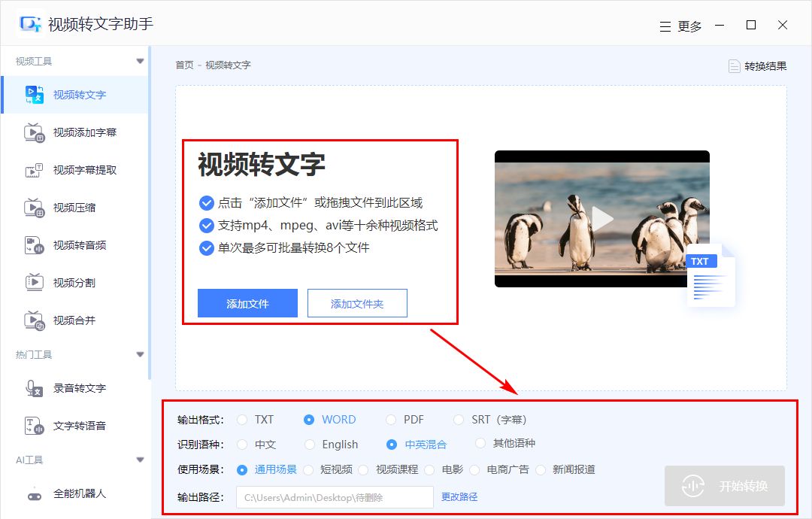Open 视频分割 in the sidebar
The image size is (812, 519).
pyautogui.click(x=74, y=282)
